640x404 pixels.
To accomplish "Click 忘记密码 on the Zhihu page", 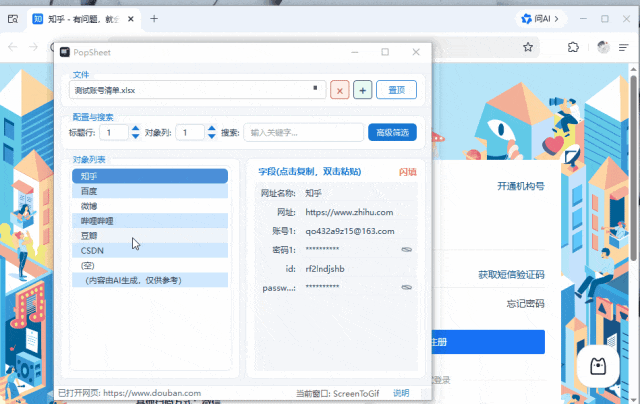I will (x=525, y=304).
